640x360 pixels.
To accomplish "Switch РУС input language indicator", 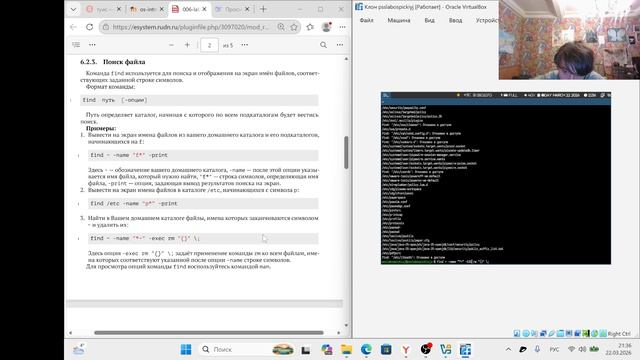I will click(x=554, y=349).
